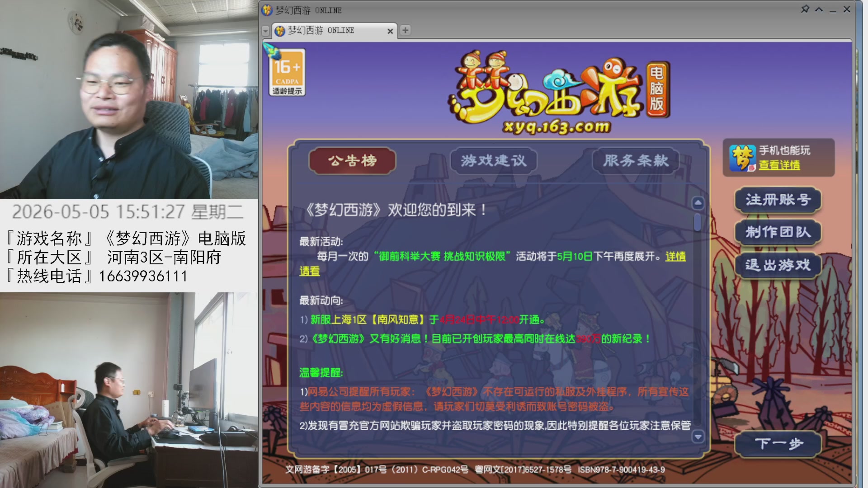
Task: Click the 梦幻西游 icon in title bar
Action: pyautogui.click(x=267, y=10)
